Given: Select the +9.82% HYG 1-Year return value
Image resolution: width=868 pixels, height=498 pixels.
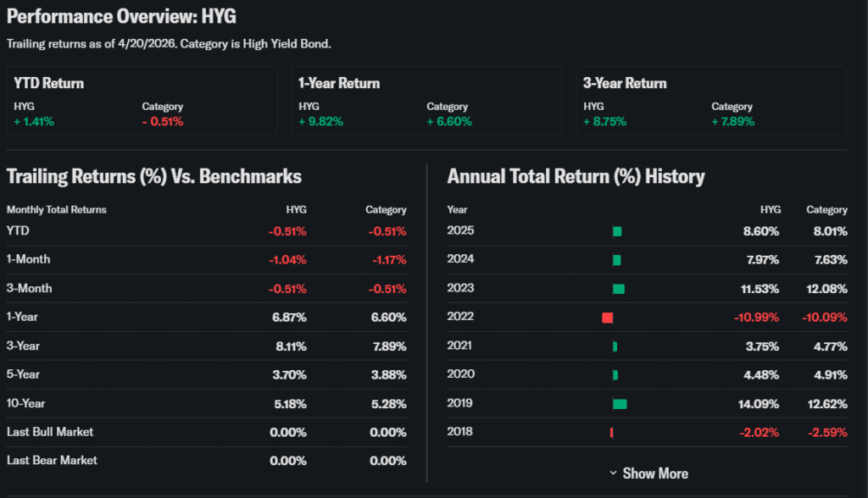Looking at the screenshot, I should (319, 121).
